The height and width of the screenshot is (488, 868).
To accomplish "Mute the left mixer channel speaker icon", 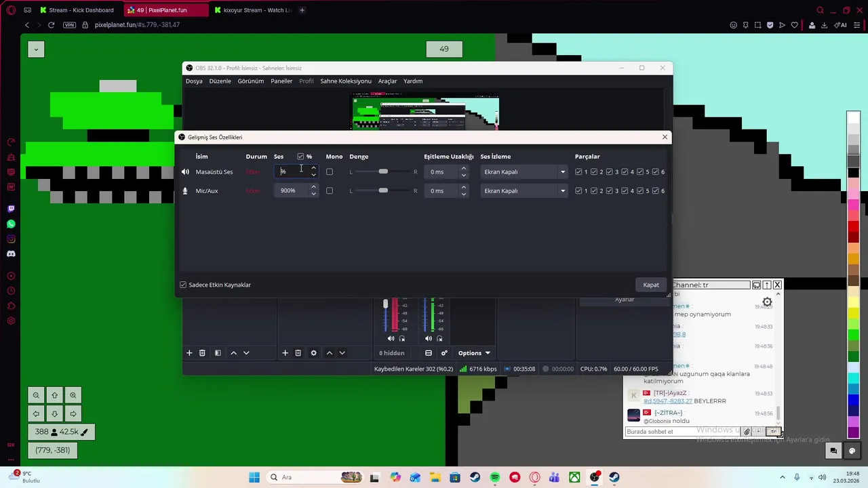I will tap(391, 338).
